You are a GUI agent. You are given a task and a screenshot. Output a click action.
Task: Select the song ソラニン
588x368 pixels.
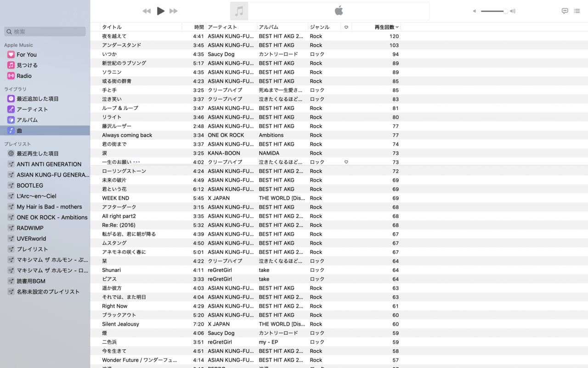112,72
